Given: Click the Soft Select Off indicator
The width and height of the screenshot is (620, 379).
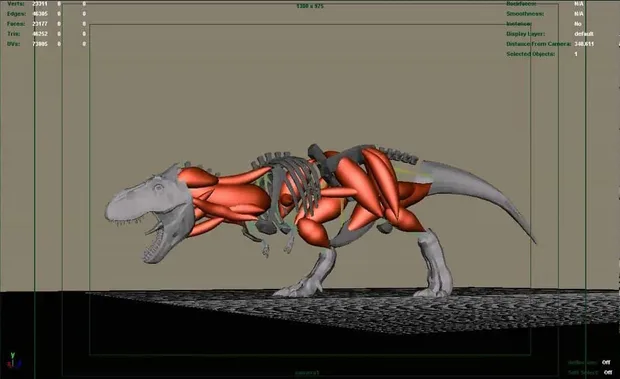Looking at the screenshot, I should (608, 372).
